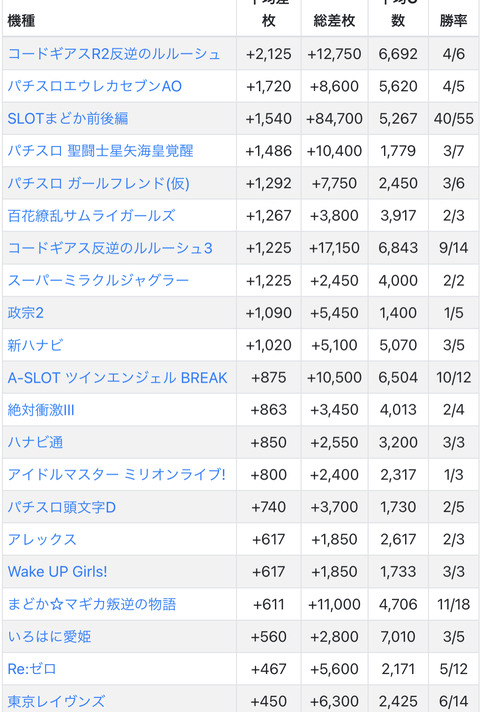Open まどか☆マギカ叛逆の物語 link

tap(92, 604)
